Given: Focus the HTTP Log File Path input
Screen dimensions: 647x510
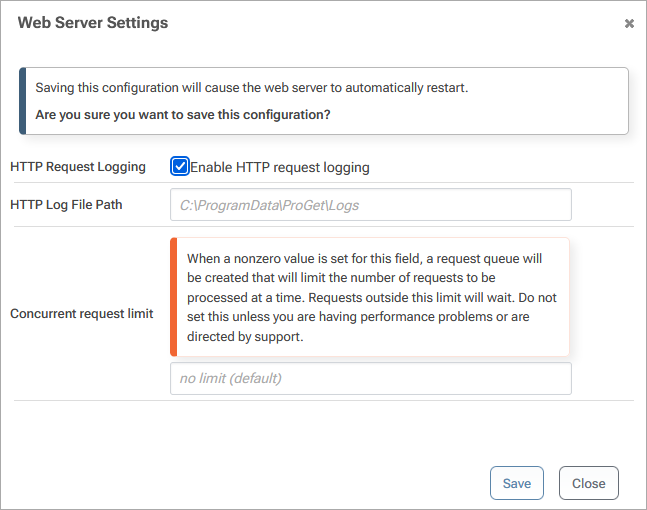Looking at the screenshot, I should (x=371, y=205).
